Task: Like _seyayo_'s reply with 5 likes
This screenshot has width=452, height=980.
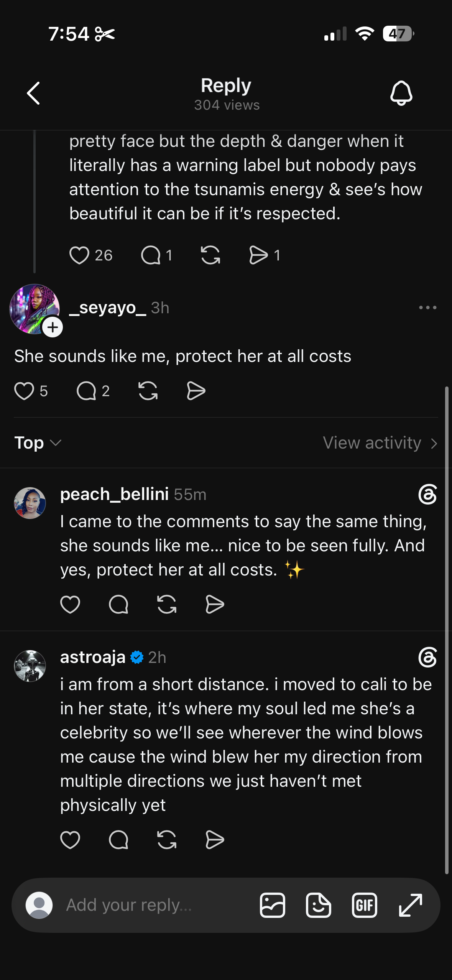Action: 24,391
